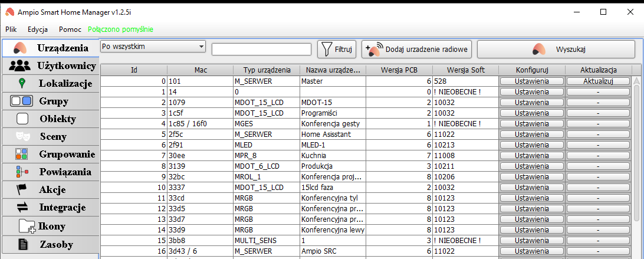This screenshot has height=259, width=644.
Task: Click the funnel icon on Filtruj
Action: (x=327, y=50)
